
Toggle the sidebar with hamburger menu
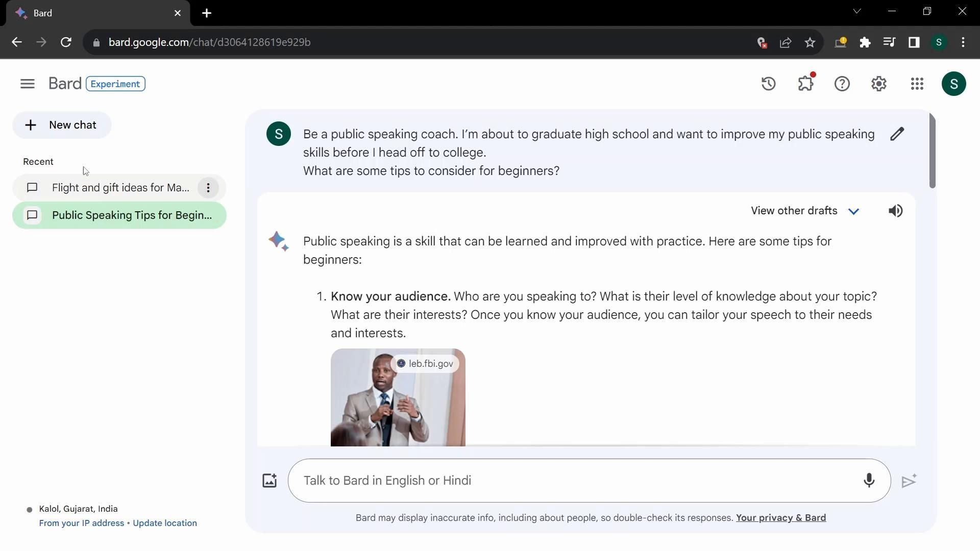click(28, 84)
